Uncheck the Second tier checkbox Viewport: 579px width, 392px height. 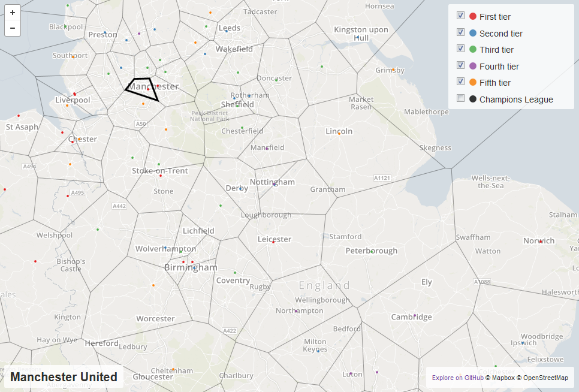[x=460, y=32]
